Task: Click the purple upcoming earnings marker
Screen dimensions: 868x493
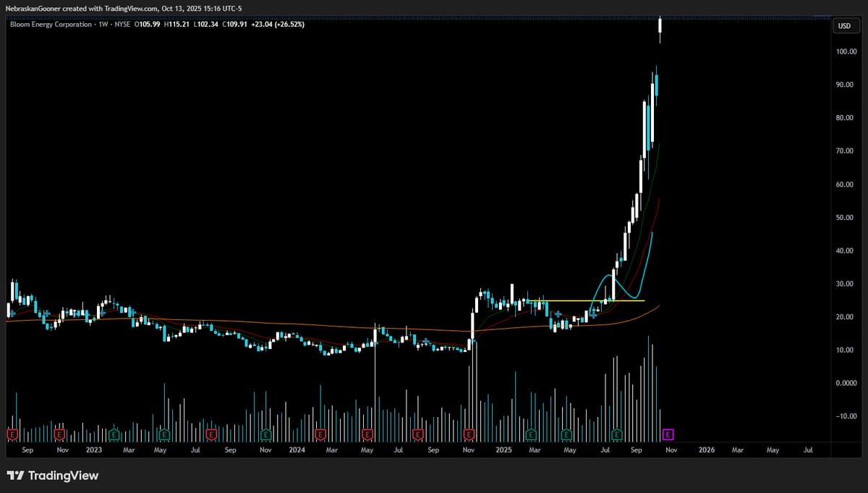Action: point(668,434)
